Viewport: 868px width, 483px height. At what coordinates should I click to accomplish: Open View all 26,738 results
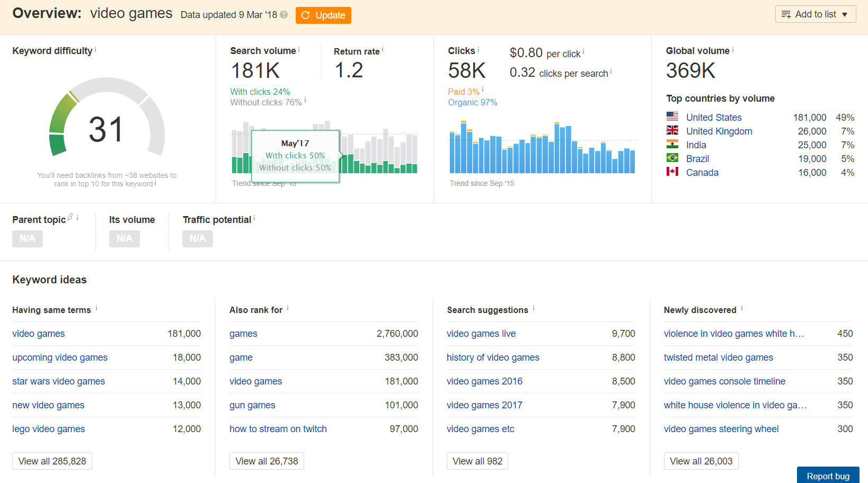(267, 461)
